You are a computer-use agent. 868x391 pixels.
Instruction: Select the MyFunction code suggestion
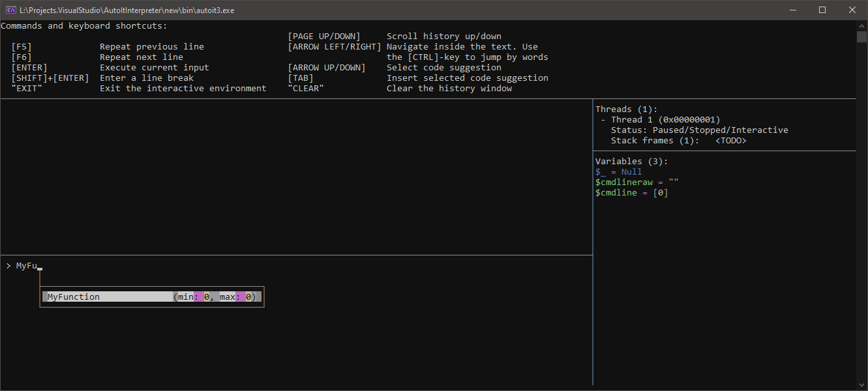coord(74,297)
